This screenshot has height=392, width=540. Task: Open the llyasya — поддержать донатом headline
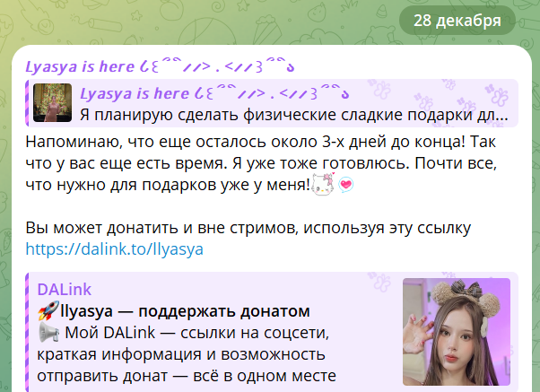coord(185,311)
